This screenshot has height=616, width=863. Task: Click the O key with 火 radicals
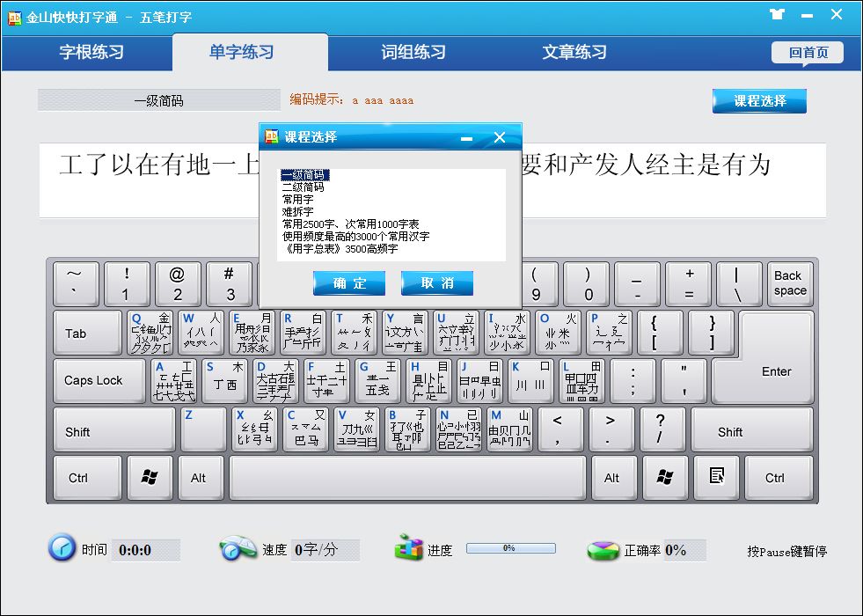[559, 333]
